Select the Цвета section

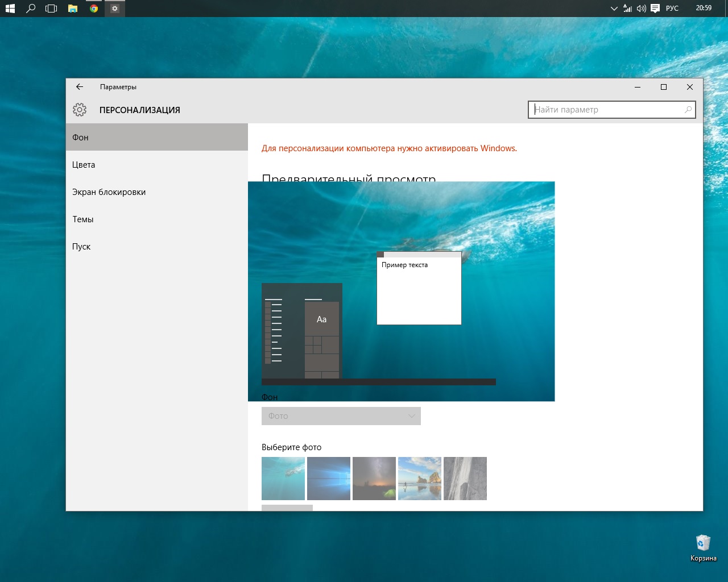click(x=84, y=165)
